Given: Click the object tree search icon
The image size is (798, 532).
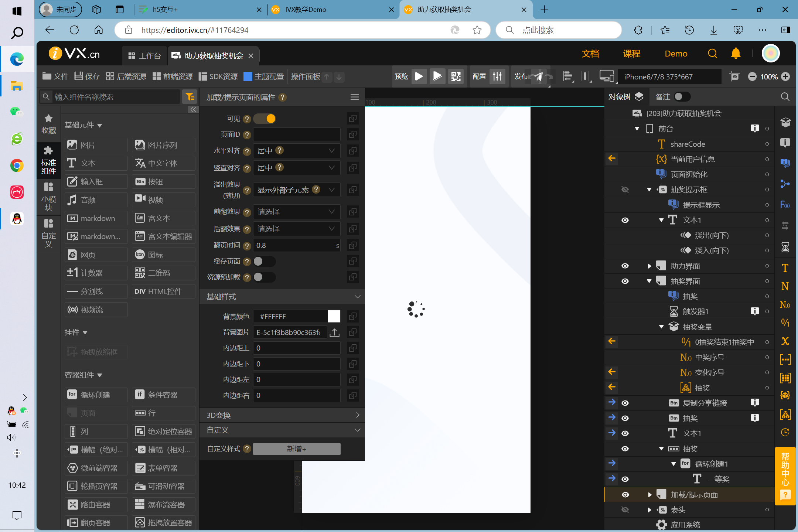Looking at the screenshot, I should pos(785,97).
